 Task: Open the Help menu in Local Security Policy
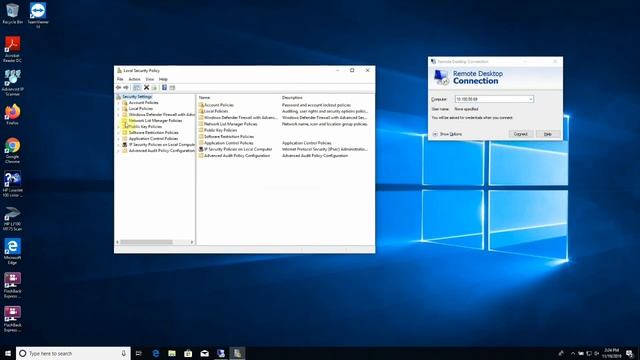tap(163, 79)
